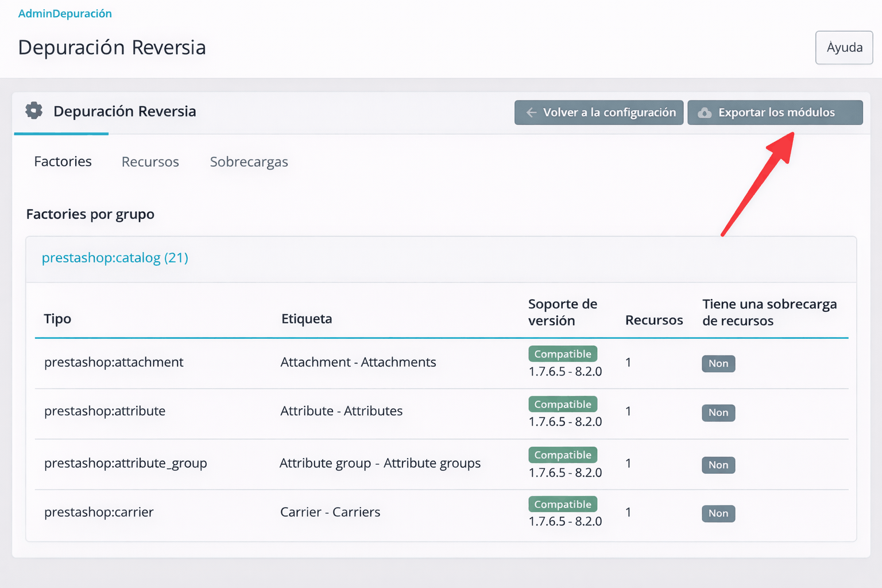Click Non badge in prestashop:attachment row
This screenshot has width=882, height=588.
[x=718, y=363]
